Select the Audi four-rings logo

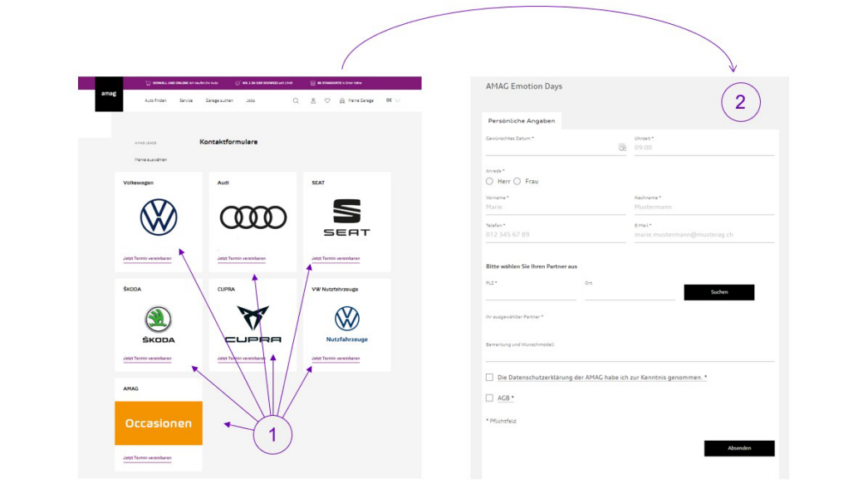coord(253,217)
